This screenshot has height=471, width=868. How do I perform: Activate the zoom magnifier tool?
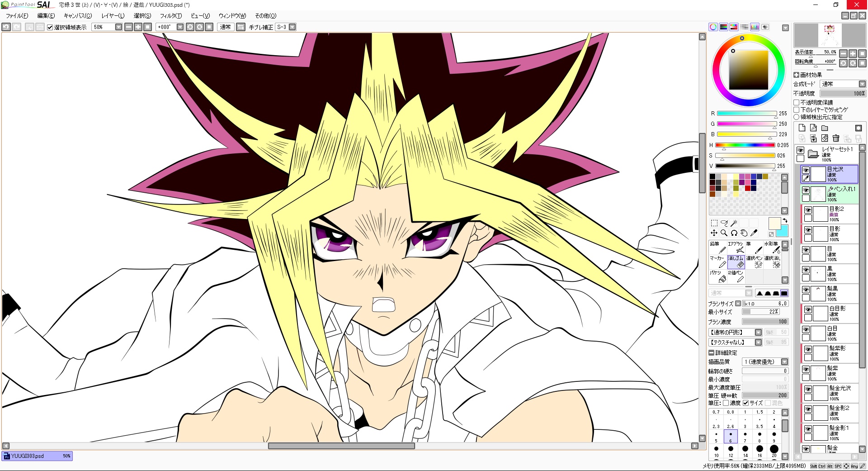click(x=724, y=233)
